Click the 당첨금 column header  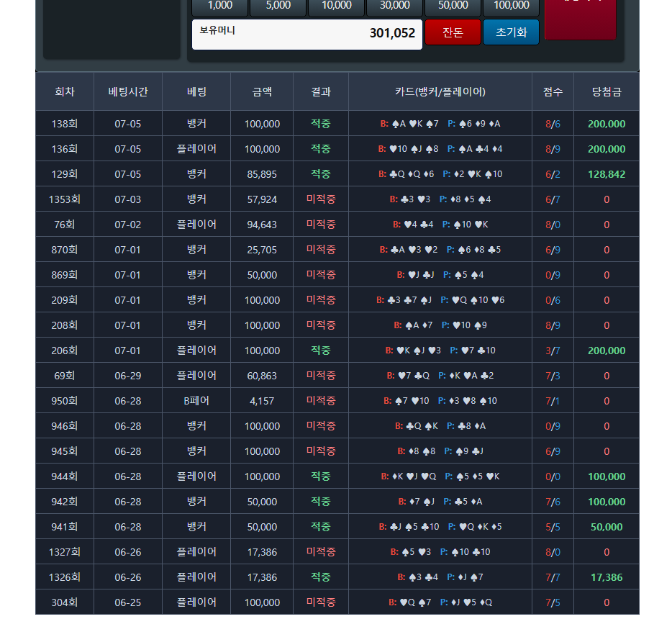[x=607, y=91]
